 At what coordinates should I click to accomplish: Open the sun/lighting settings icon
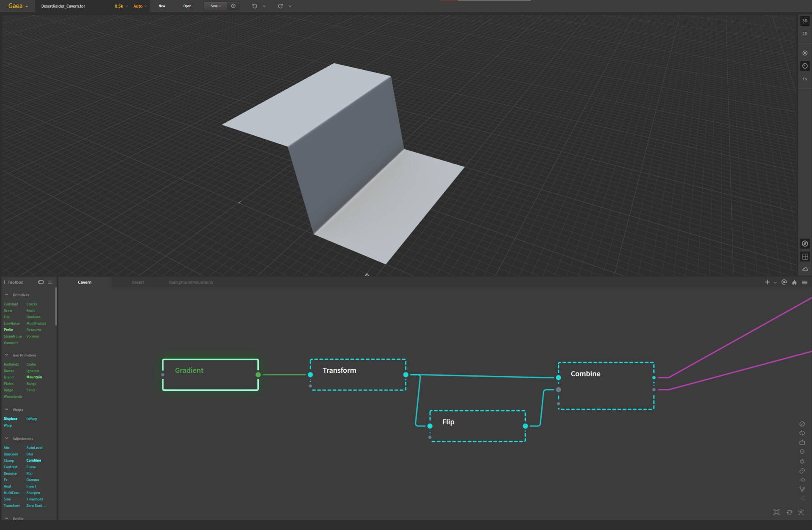click(x=805, y=52)
